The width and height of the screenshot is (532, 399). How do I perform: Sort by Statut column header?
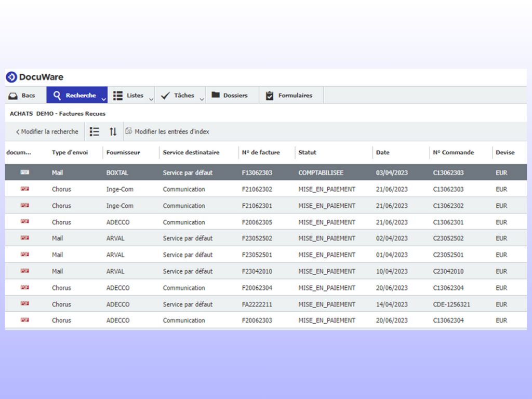[x=308, y=152]
